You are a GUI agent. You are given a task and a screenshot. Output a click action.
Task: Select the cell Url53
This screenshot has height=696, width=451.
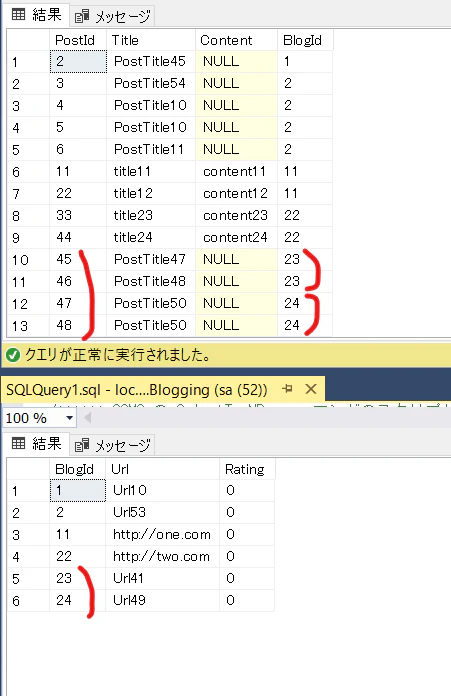162,512
